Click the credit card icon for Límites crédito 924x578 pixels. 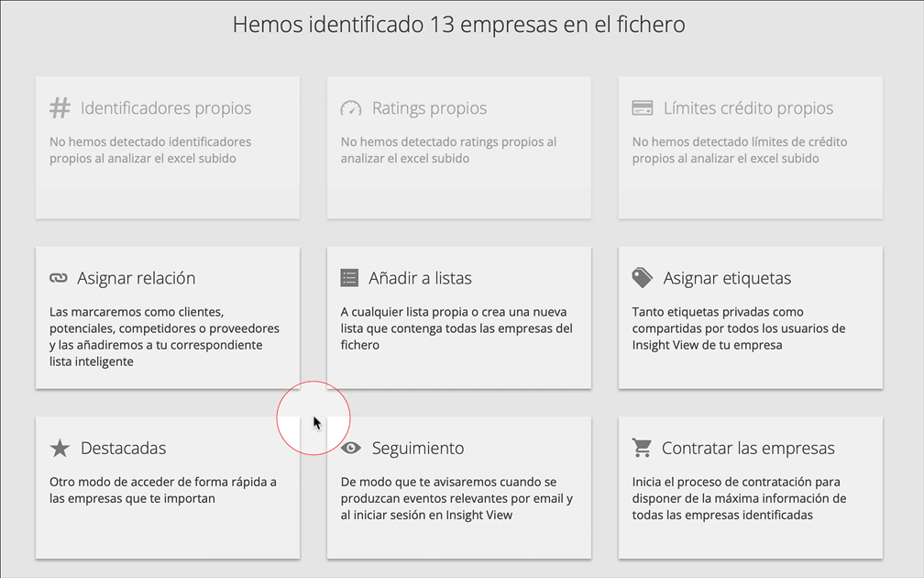643,108
